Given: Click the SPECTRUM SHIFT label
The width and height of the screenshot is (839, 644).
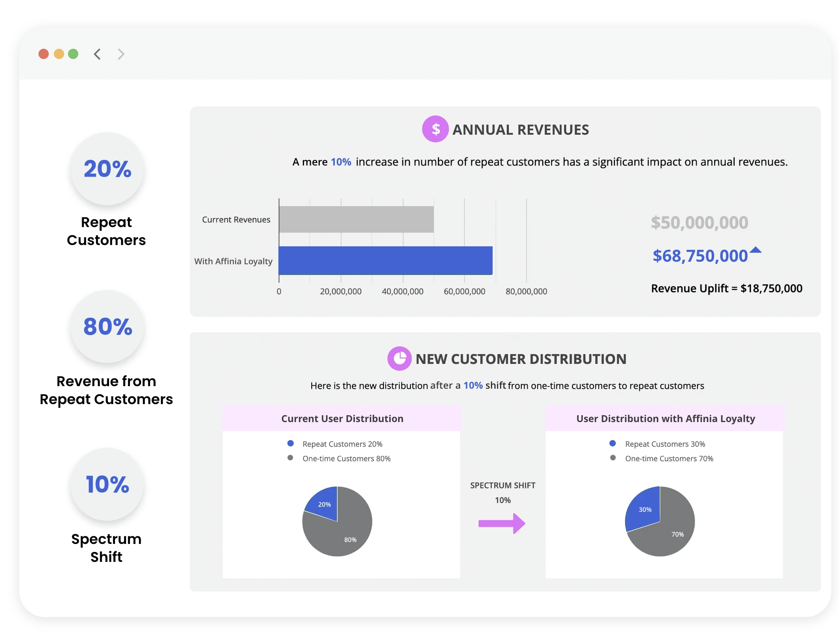Looking at the screenshot, I should [502, 485].
